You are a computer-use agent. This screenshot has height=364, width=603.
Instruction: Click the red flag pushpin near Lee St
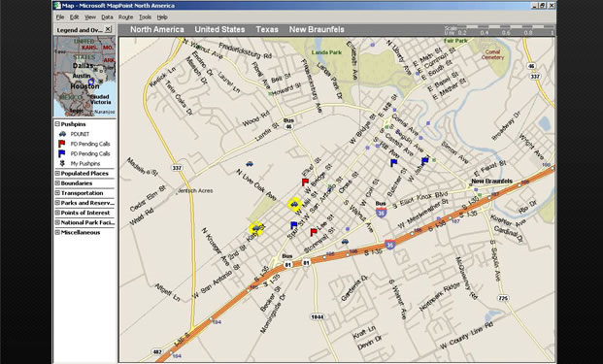click(x=314, y=232)
